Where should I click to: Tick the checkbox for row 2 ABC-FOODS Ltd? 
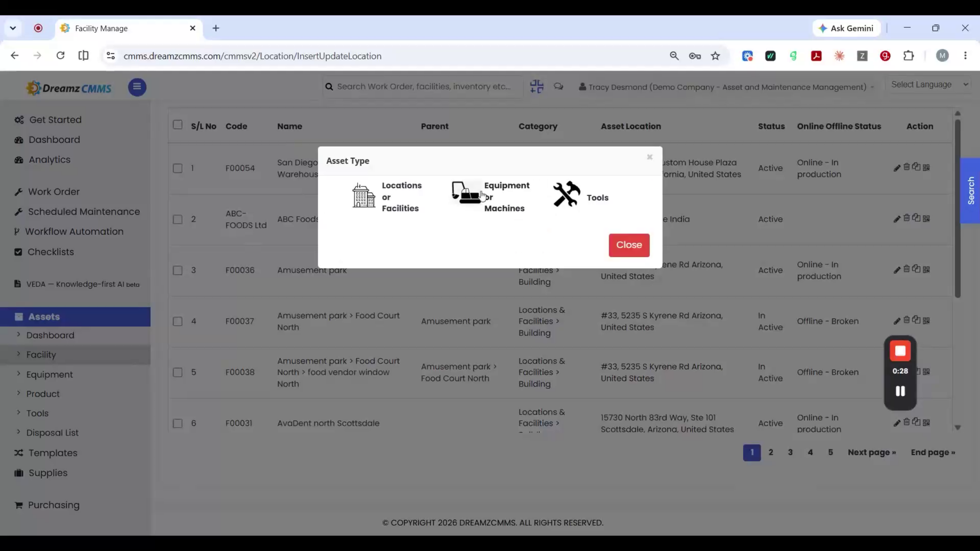tap(177, 219)
